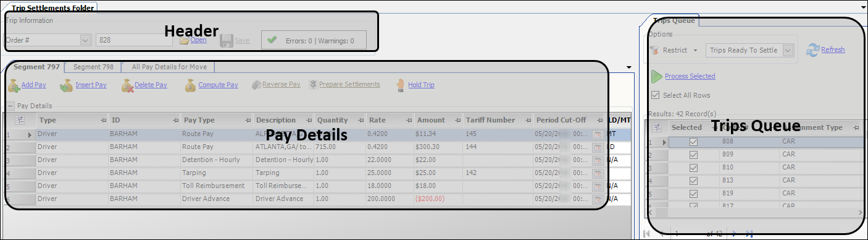868x240 pixels.
Task: Click the Prepare Settlements link
Action: point(349,85)
